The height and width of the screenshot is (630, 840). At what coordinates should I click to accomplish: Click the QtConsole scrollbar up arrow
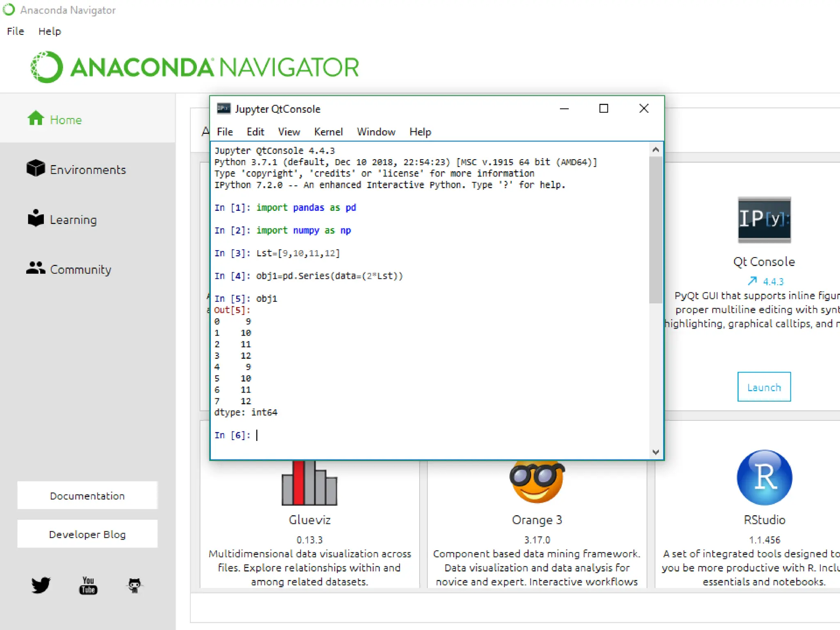coord(655,150)
